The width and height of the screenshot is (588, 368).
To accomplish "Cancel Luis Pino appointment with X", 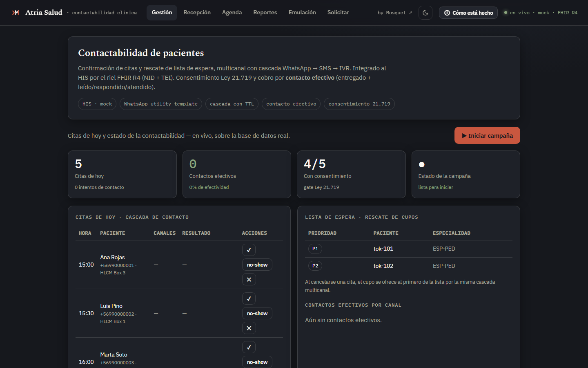I will [249, 328].
